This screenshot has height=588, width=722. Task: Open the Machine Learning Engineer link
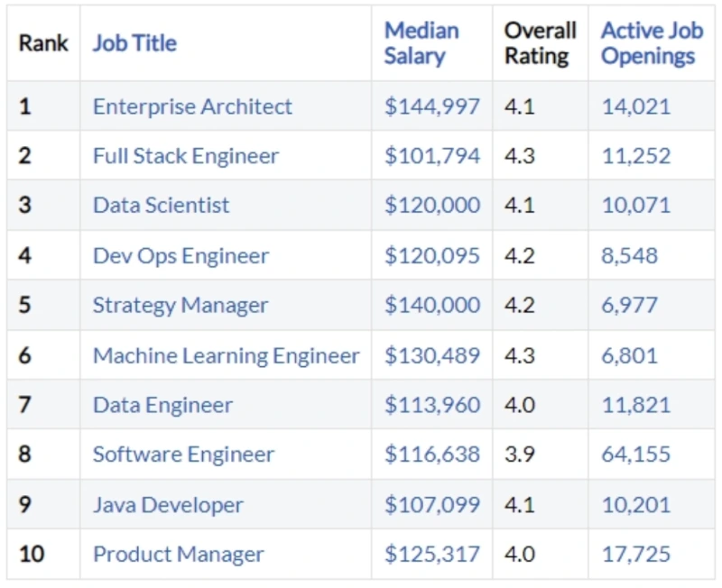pos(227,355)
